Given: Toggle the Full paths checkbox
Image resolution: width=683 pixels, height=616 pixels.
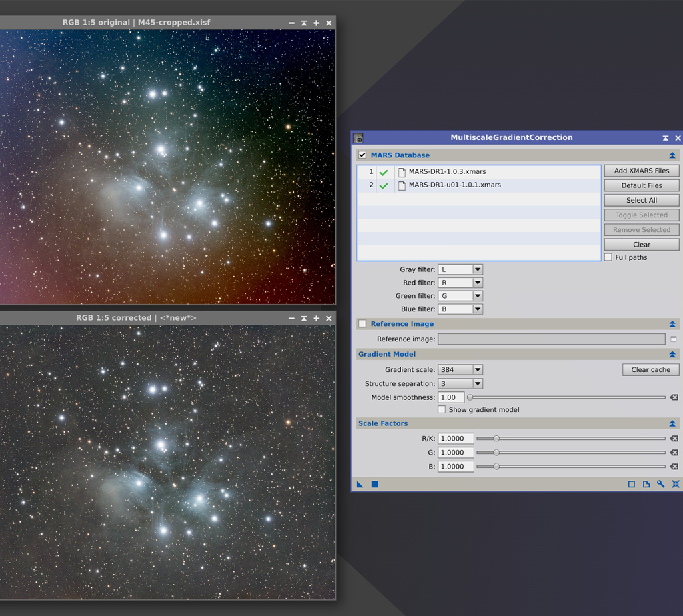Looking at the screenshot, I should pos(608,257).
